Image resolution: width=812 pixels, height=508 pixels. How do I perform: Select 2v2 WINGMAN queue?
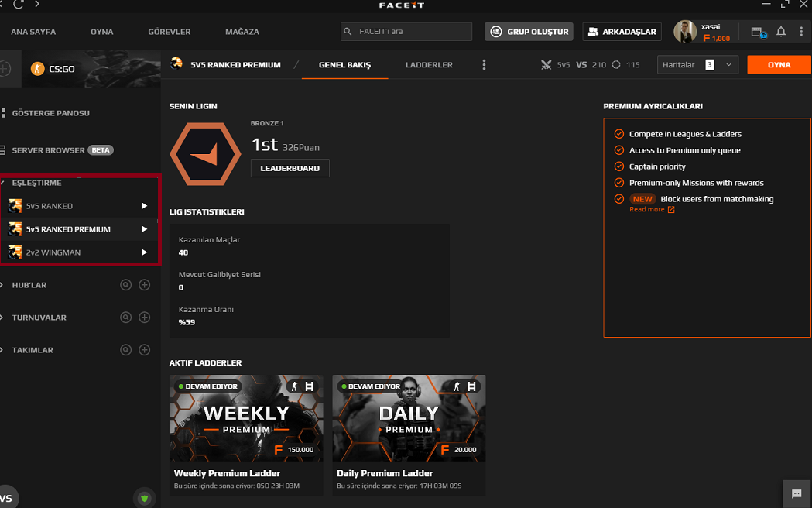coord(79,252)
